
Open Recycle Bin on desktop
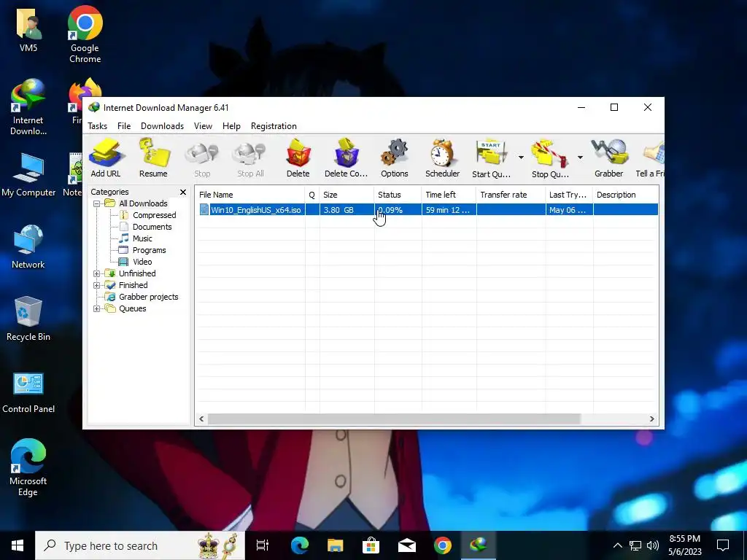tap(28, 319)
